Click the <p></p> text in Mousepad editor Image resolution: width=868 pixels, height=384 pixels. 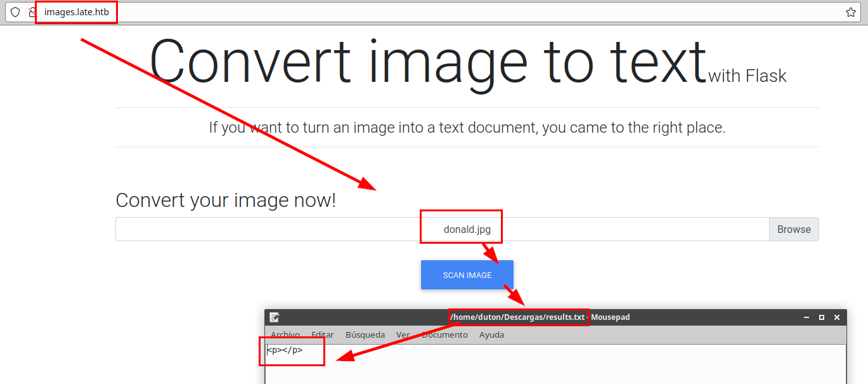(x=285, y=350)
